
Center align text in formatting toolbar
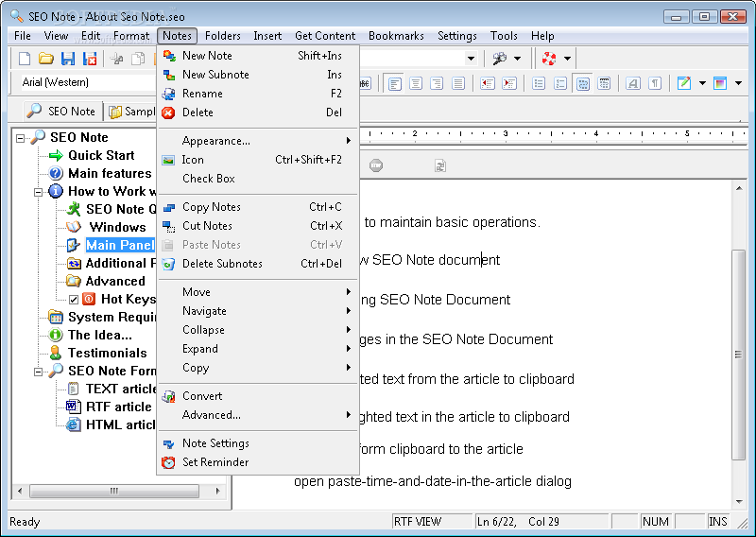pyautogui.click(x=416, y=83)
